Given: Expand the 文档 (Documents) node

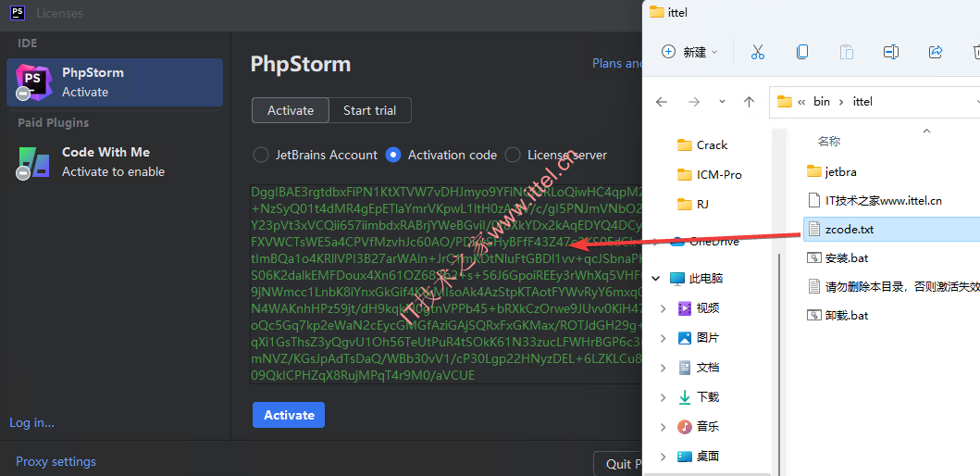Looking at the screenshot, I should tap(664, 367).
